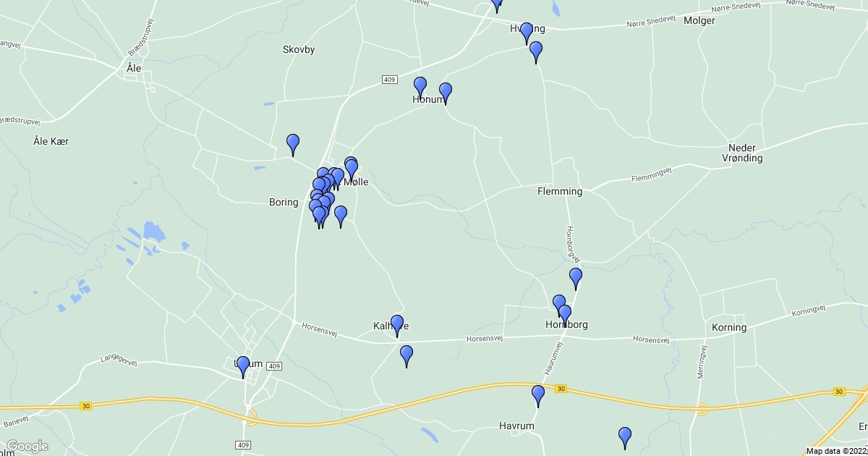Select the Åle town label
The width and height of the screenshot is (868, 456).
pos(133,67)
